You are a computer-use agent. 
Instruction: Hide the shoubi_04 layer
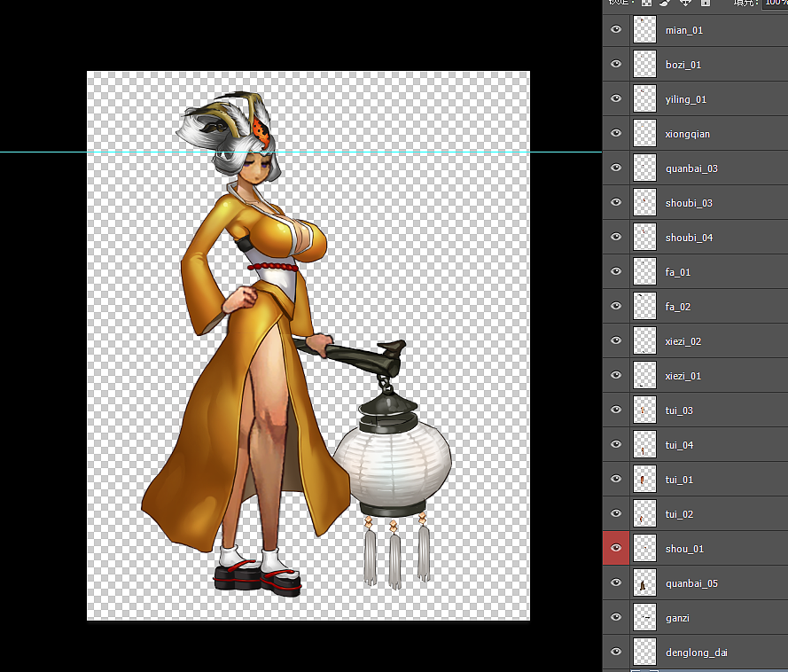(x=616, y=237)
